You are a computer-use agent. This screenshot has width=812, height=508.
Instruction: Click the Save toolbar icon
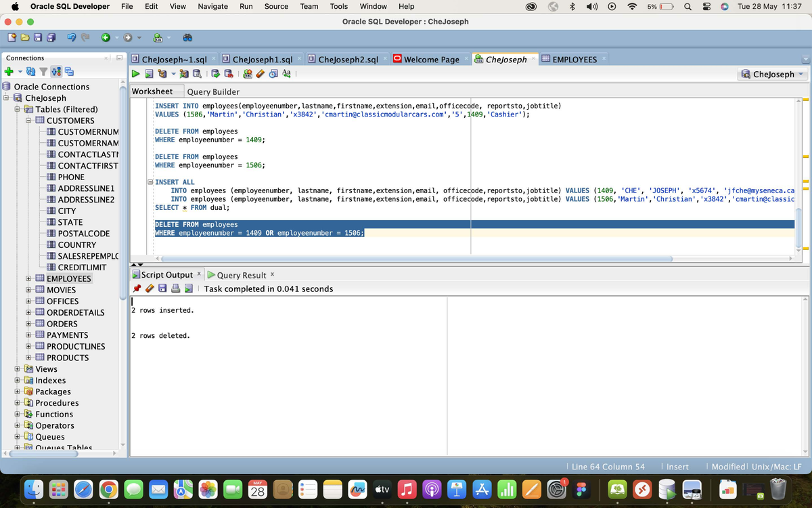click(38, 37)
